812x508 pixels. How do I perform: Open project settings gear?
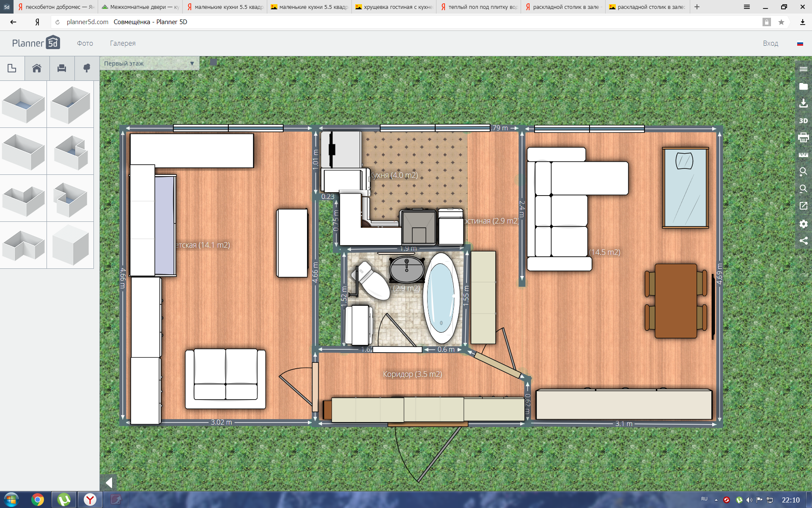803,224
